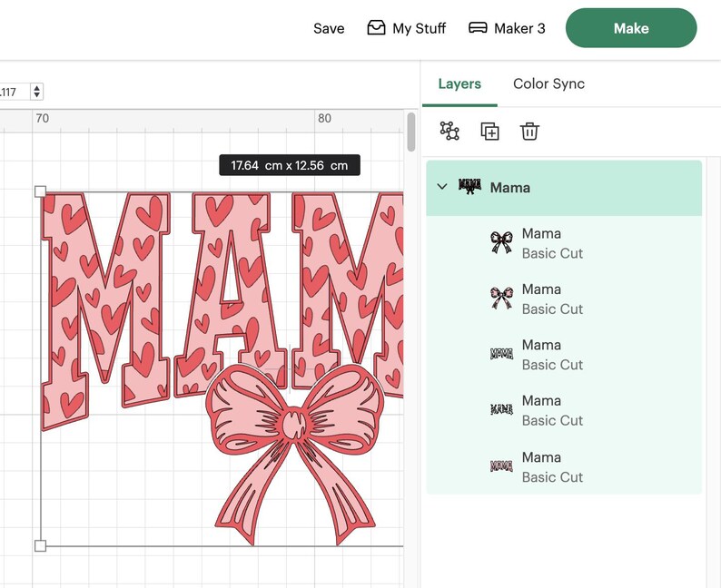Click the Duplicate layer icon
Image resolution: width=721 pixels, height=588 pixels.
tap(489, 132)
